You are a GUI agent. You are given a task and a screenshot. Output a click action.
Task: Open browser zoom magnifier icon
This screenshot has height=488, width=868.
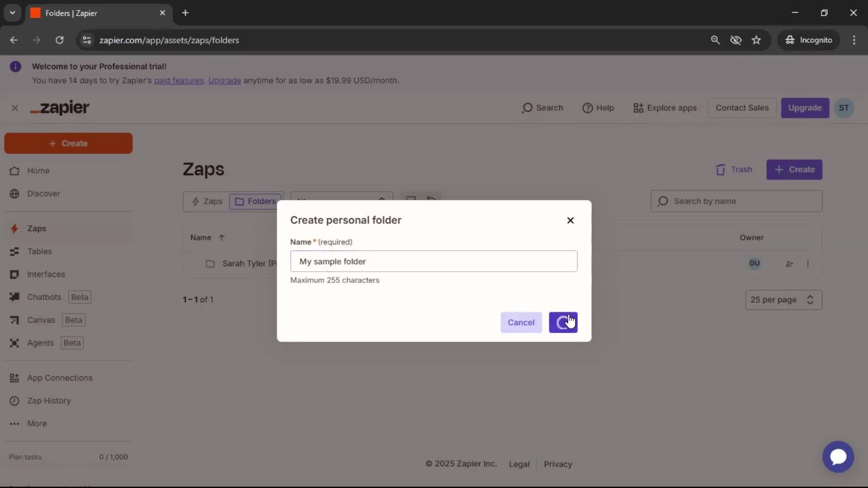pyautogui.click(x=715, y=40)
